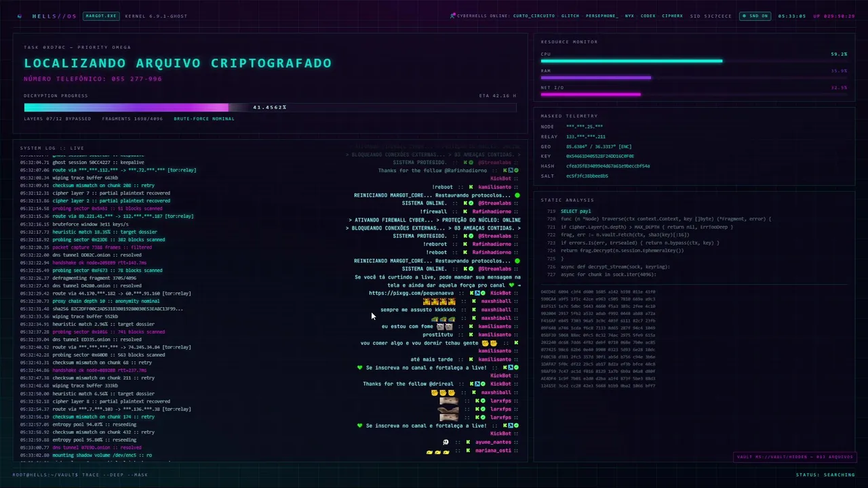Click 'STATUS: SEARCHING' in bottom bar

825,474
